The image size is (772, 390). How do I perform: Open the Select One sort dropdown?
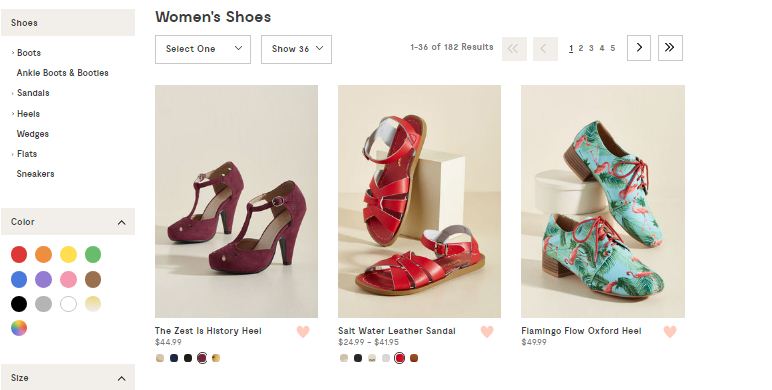coord(203,49)
